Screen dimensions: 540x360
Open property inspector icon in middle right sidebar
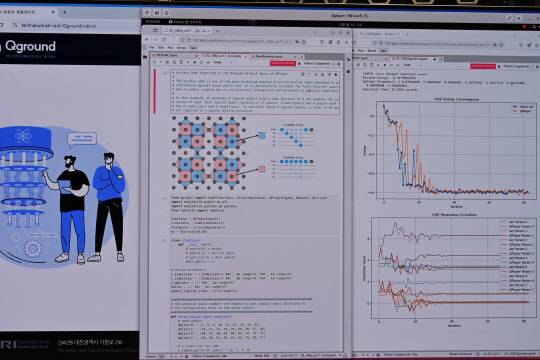click(349, 59)
